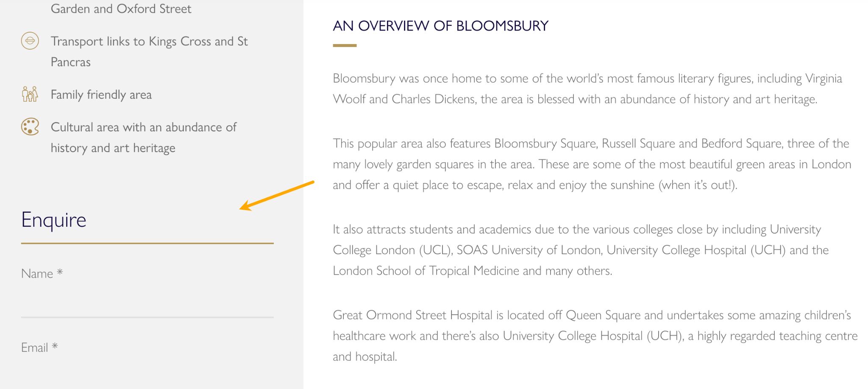Click the Name field label
Image resolution: width=868 pixels, height=389 pixels.
coord(37,274)
